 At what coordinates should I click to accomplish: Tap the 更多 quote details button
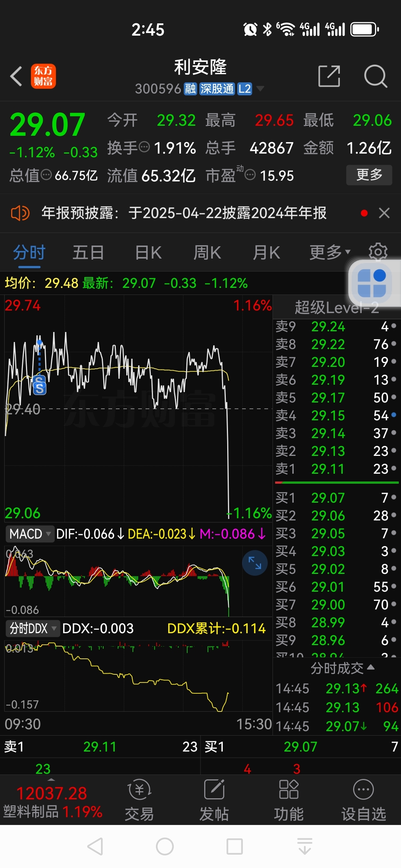[369, 175]
